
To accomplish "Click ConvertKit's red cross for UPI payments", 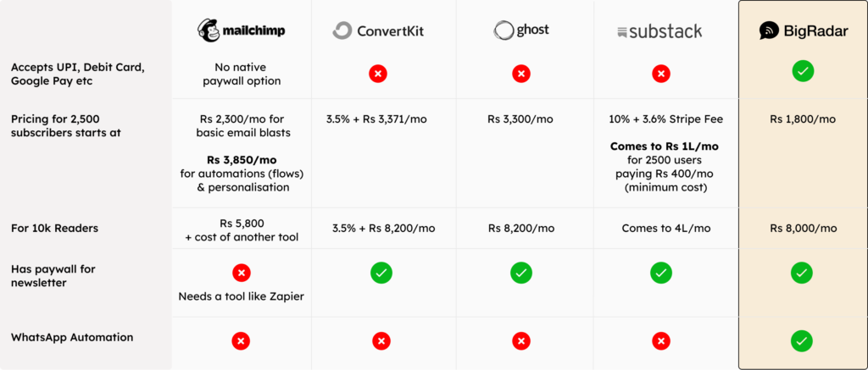I will (378, 74).
